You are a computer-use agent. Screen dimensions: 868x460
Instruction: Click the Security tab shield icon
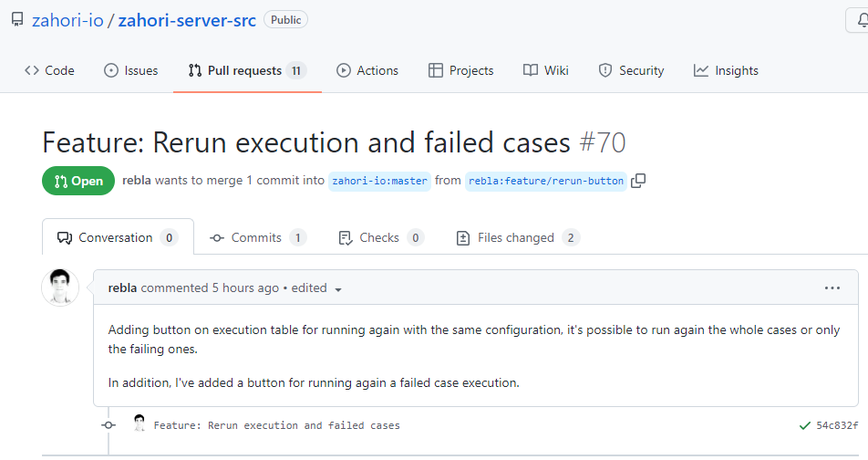tap(605, 70)
